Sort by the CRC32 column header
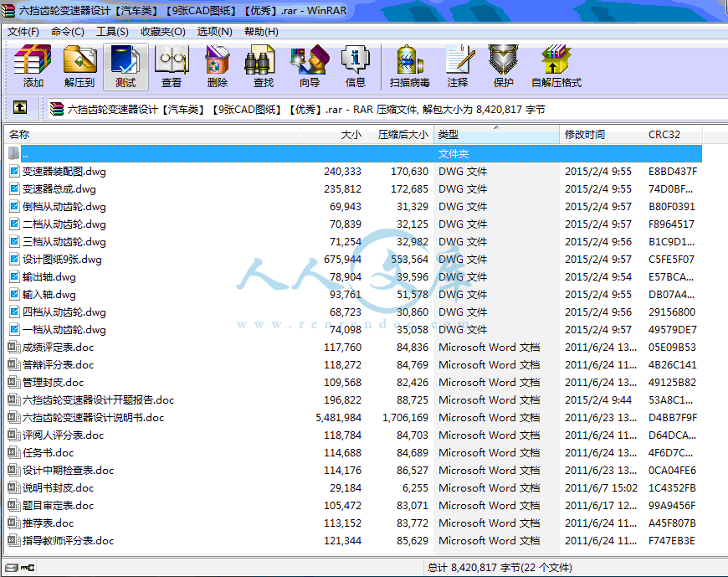Screen dimensions: 728x577 tap(672, 134)
